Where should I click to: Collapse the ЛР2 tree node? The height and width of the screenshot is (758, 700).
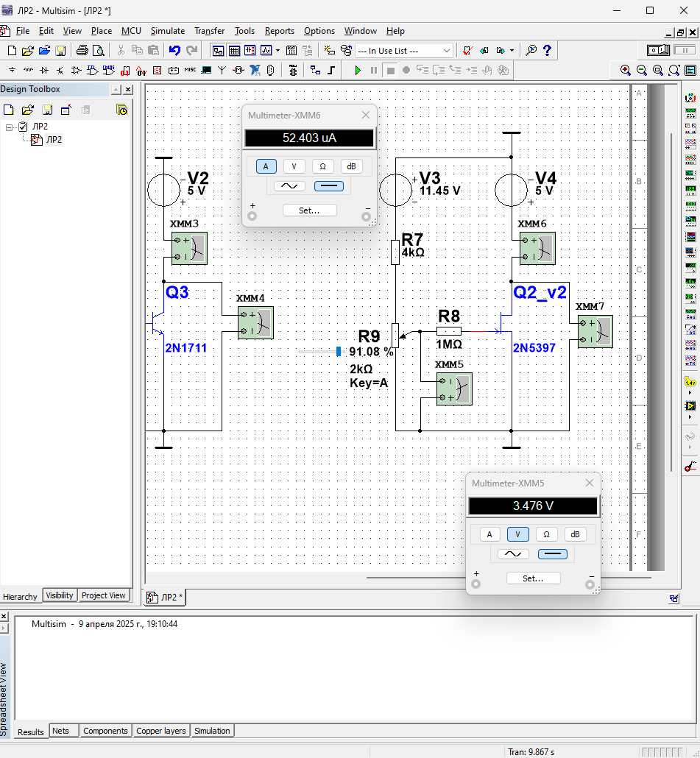pos(9,127)
